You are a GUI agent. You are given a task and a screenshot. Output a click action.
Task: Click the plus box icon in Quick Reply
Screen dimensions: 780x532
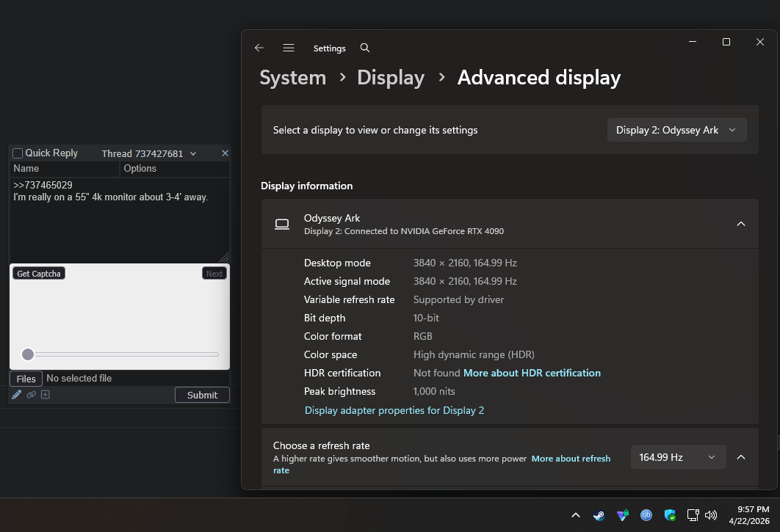(x=46, y=395)
